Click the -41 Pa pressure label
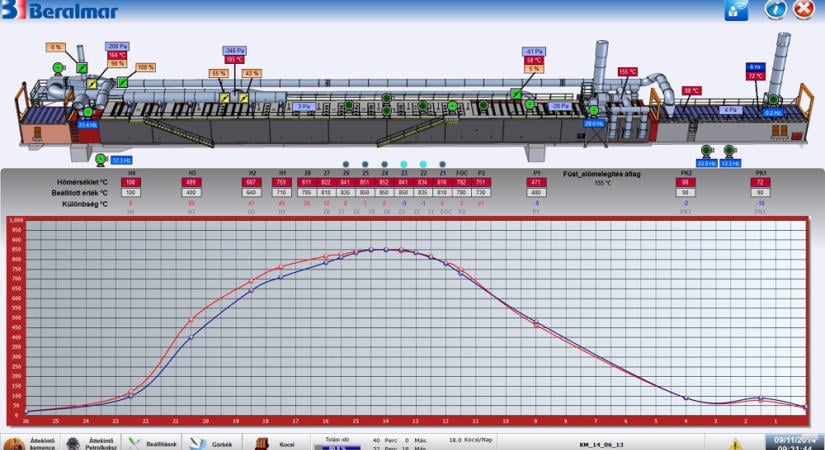The height and width of the screenshot is (450, 825). point(534,52)
